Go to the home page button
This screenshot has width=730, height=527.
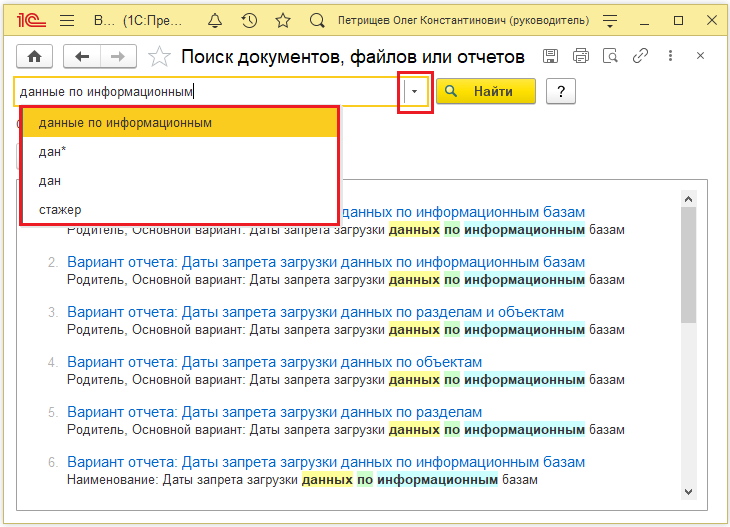tap(34, 57)
